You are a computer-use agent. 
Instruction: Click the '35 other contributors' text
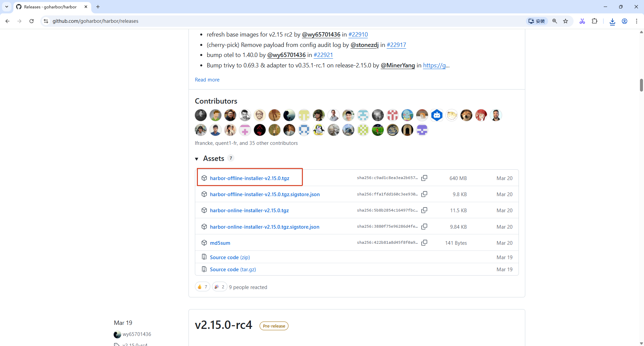[x=274, y=143]
